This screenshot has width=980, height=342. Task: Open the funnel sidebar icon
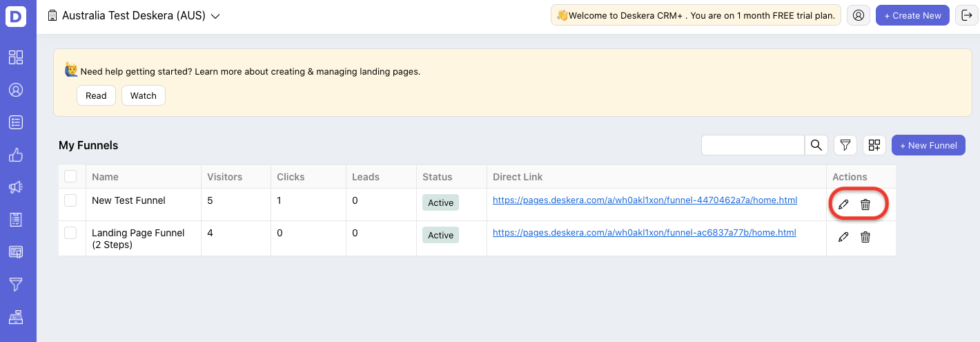[x=16, y=285]
